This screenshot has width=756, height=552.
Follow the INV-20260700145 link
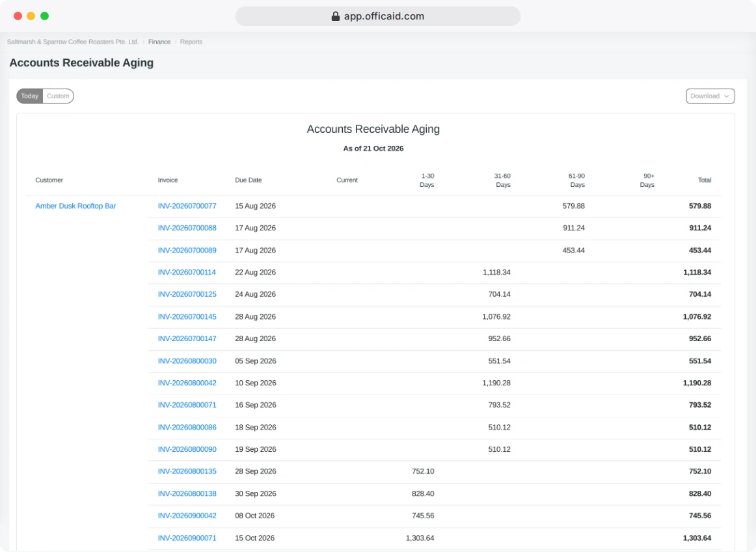[x=187, y=317]
